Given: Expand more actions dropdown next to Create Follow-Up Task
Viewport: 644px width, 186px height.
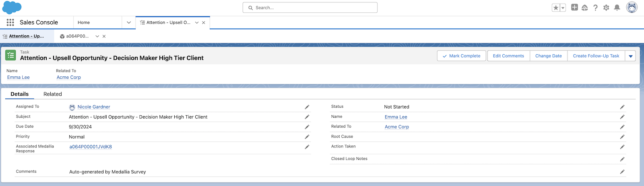Looking at the screenshot, I should click(x=630, y=56).
